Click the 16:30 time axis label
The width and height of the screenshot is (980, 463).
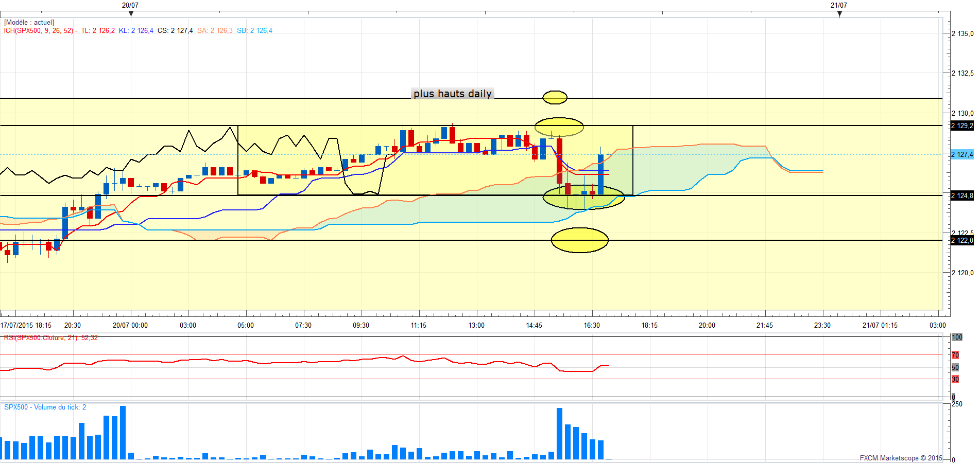[x=592, y=325]
